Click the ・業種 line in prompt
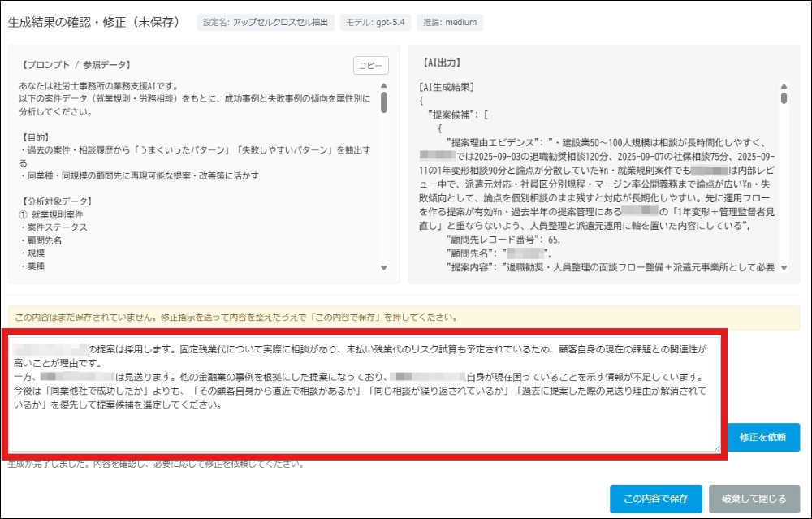 32,266
